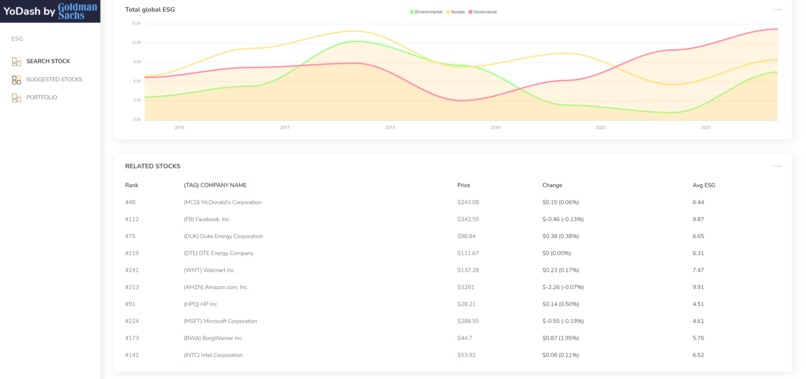Open (DUK) Duke Energy Corporation entry
The width and height of the screenshot is (806, 379).
223,237
